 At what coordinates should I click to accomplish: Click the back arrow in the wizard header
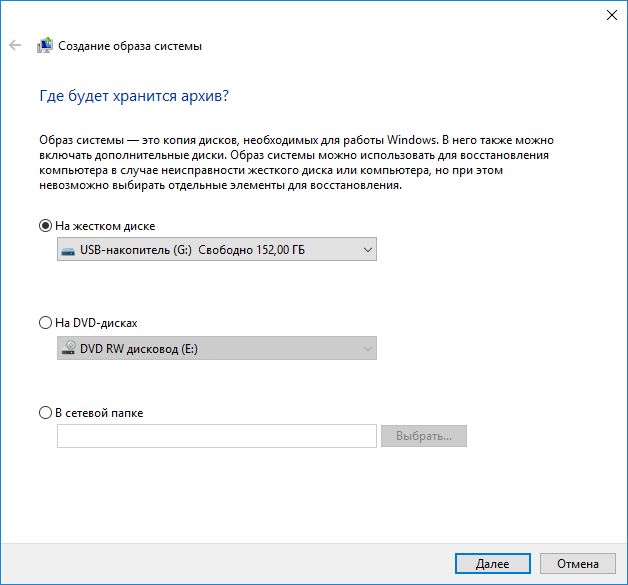pos(15,45)
